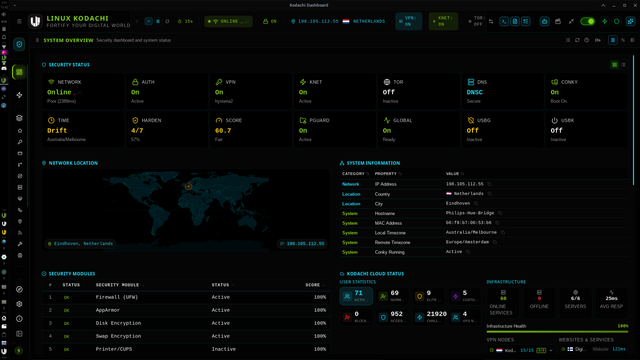Click the clock icon in System Overview toolbar
The image size is (640, 360).
587,40
